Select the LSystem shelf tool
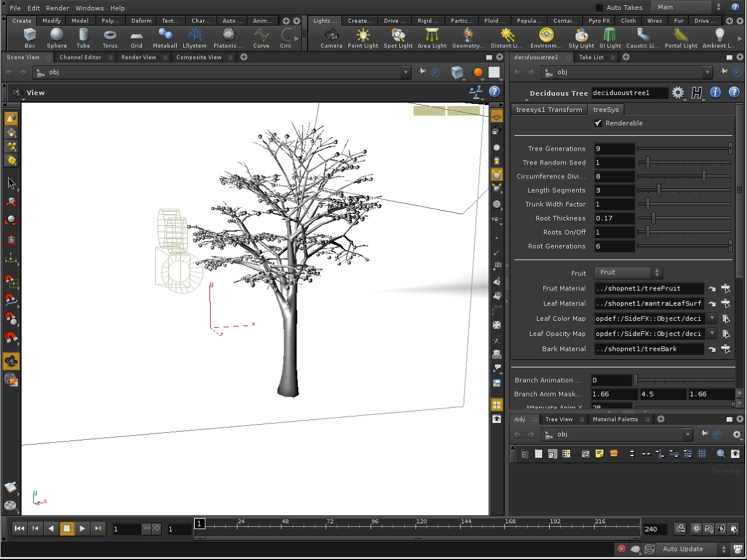 (194, 38)
